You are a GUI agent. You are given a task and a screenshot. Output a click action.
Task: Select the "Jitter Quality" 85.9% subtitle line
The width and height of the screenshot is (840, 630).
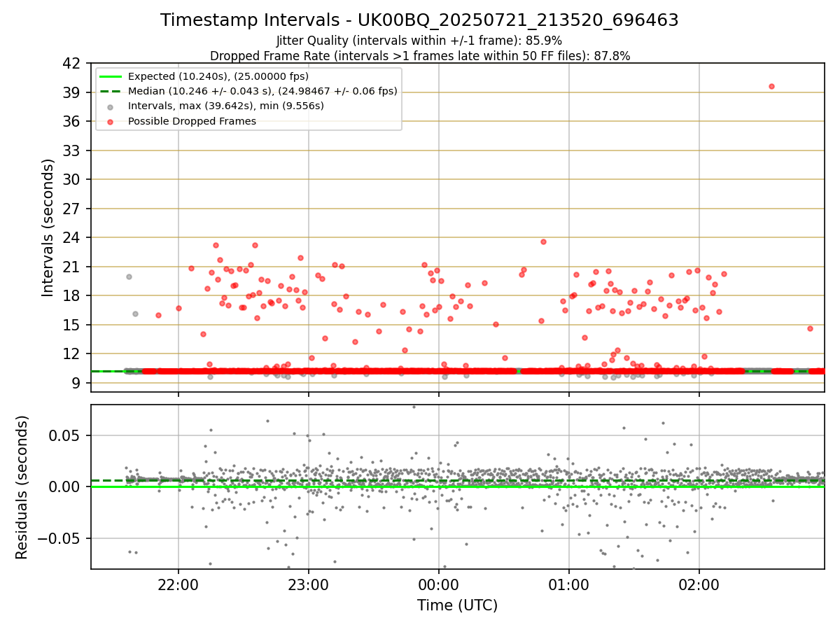pos(419,41)
